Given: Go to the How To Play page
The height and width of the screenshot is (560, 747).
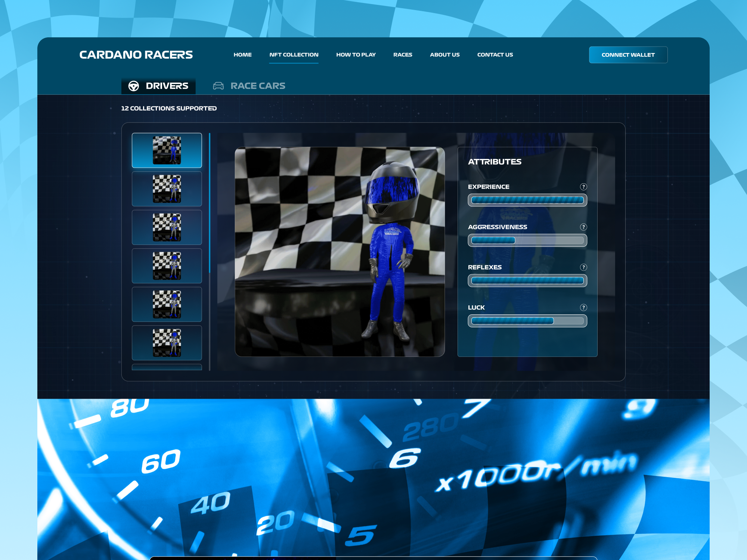Looking at the screenshot, I should (356, 55).
